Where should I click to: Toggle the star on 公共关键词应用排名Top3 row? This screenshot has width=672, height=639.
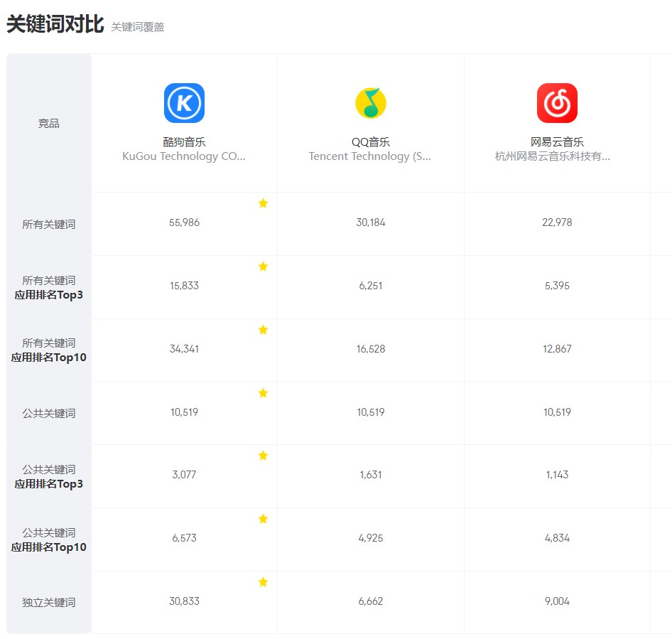264,456
